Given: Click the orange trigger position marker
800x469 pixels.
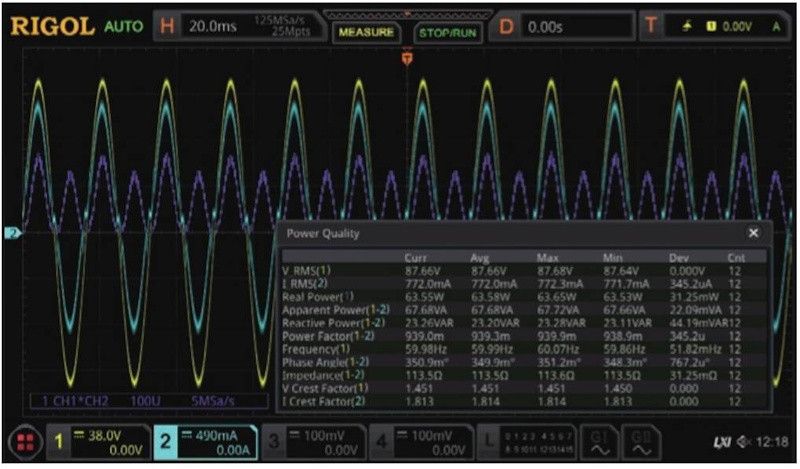Looking at the screenshot, I should [406, 60].
